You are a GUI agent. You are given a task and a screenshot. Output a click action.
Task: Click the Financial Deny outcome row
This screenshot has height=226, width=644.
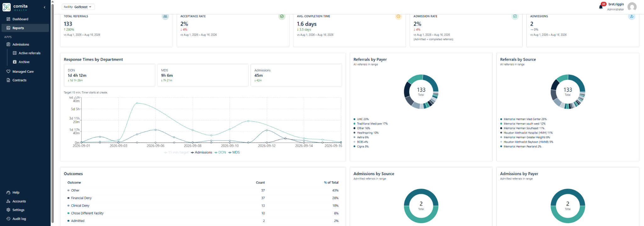[x=203, y=198]
